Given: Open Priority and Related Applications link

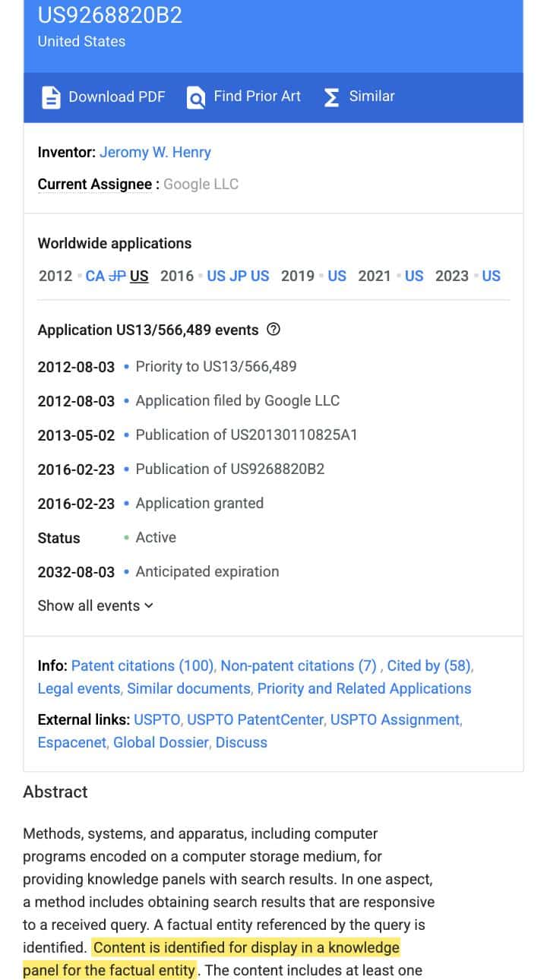Looking at the screenshot, I should tap(364, 688).
